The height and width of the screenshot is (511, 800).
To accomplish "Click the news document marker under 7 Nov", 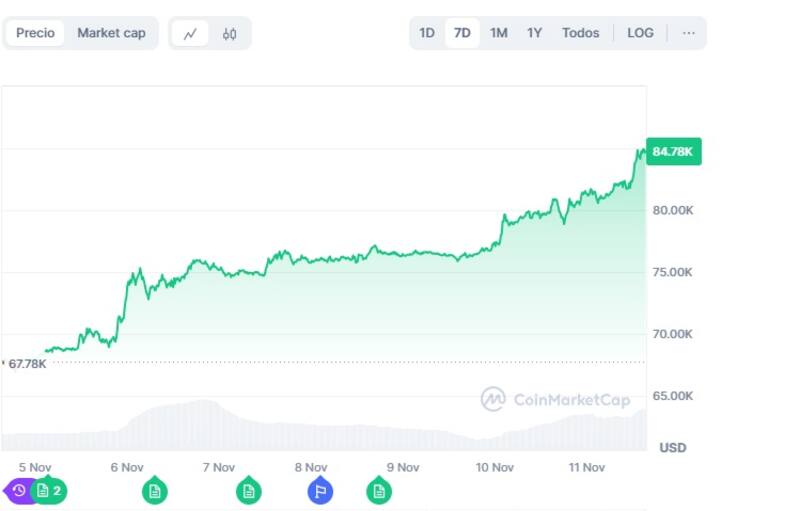I will (x=248, y=490).
